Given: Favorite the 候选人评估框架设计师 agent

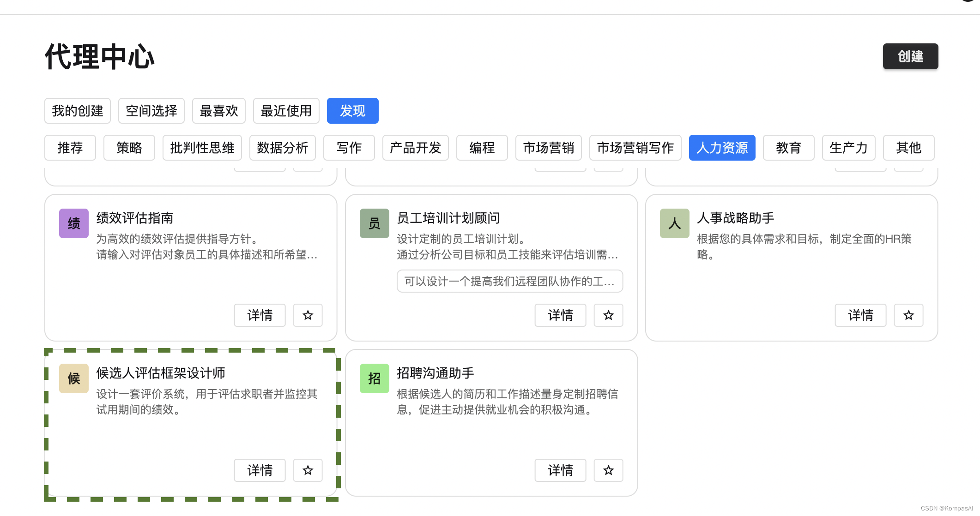Looking at the screenshot, I should tap(308, 470).
